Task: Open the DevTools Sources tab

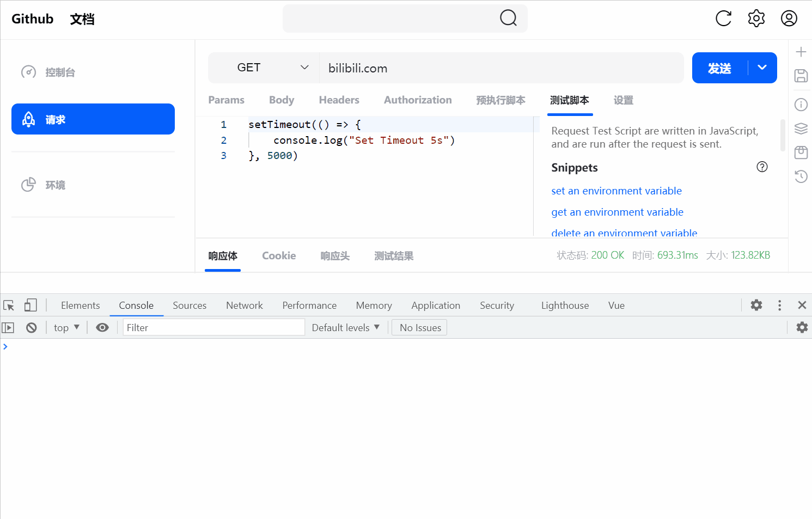Action: pyautogui.click(x=190, y=305)
